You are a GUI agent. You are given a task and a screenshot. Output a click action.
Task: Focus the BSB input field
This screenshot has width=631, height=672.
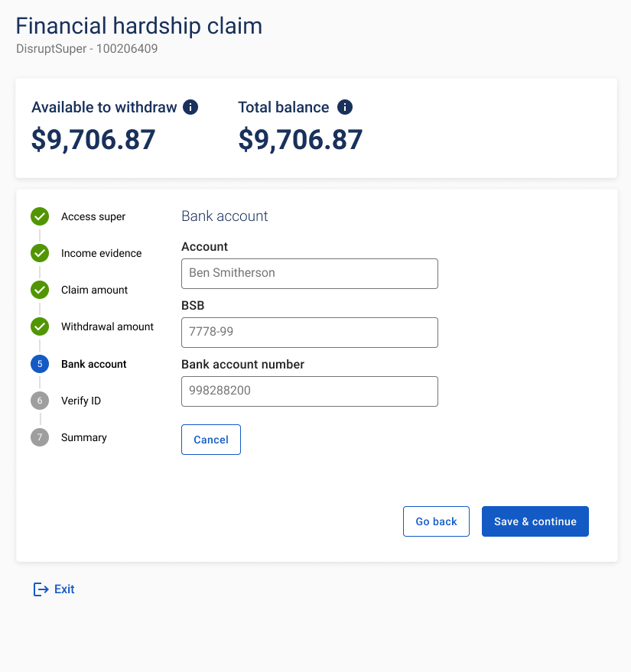(310, 333)
